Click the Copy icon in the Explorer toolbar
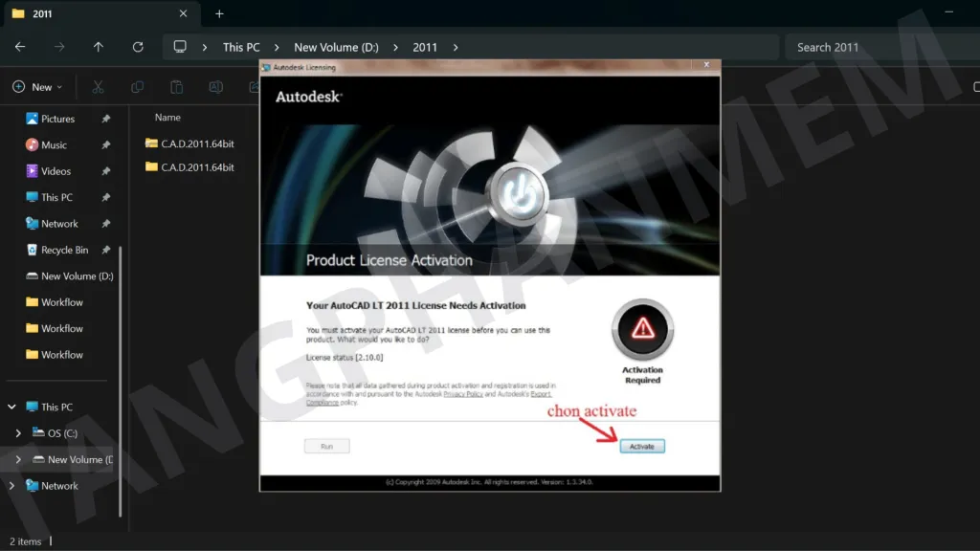 [x=137, y=87]
